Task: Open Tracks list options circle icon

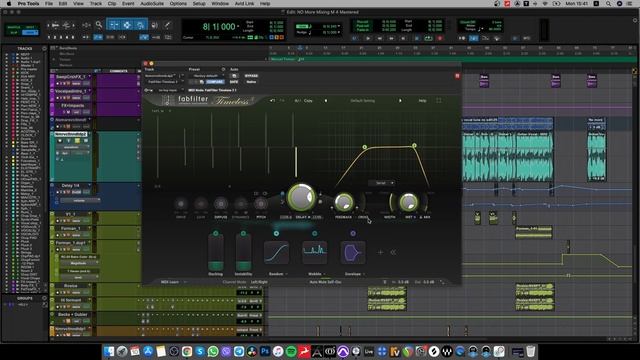Action: [44, 48]
